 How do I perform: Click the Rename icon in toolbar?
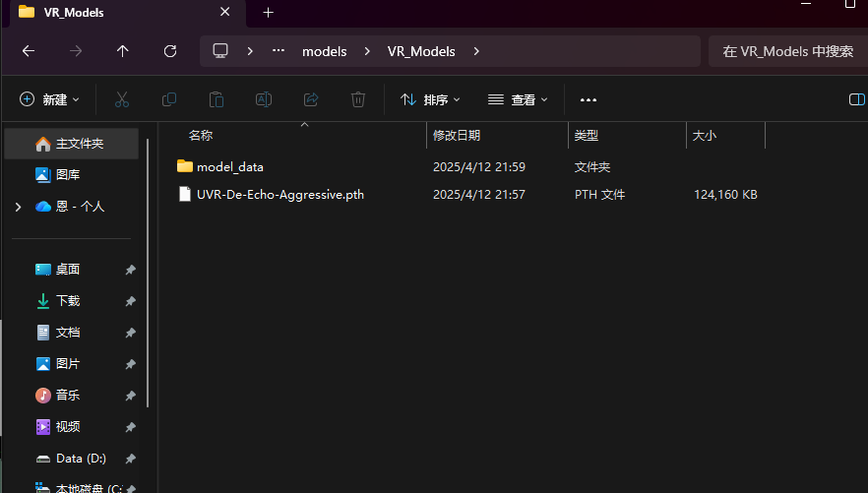[264, 99]
